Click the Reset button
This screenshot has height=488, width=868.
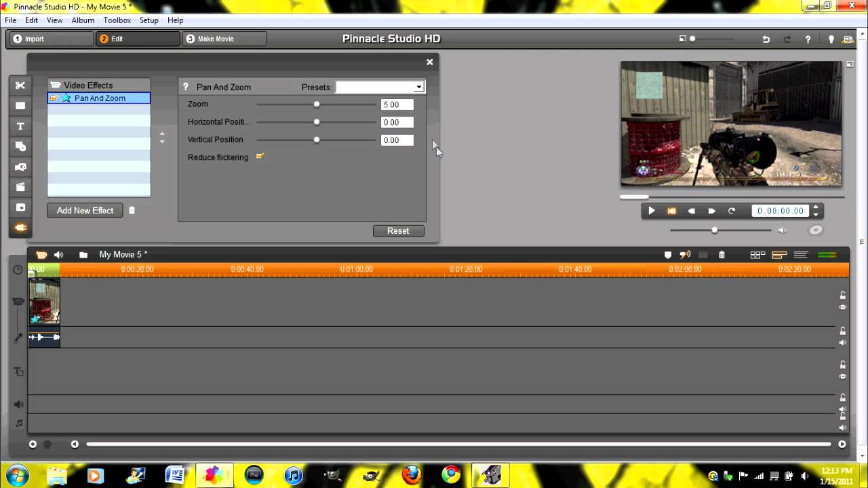pos(398,231)
